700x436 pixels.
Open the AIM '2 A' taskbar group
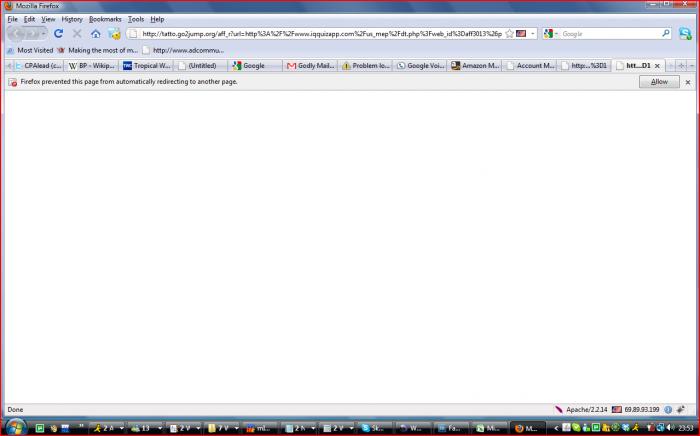[x=108, y=428]
